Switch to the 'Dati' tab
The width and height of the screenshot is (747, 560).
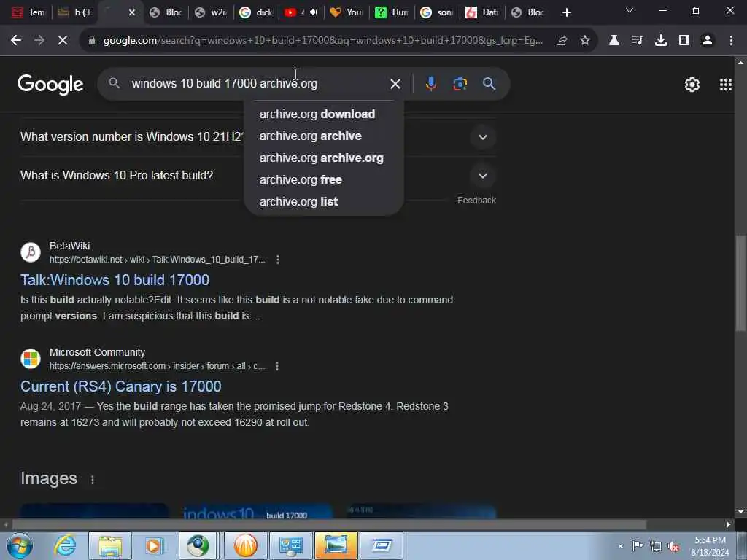483,12
